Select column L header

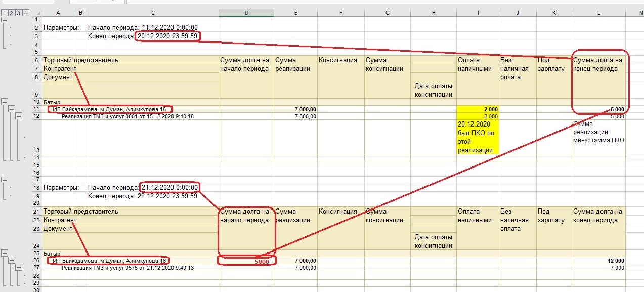point(598,12)
